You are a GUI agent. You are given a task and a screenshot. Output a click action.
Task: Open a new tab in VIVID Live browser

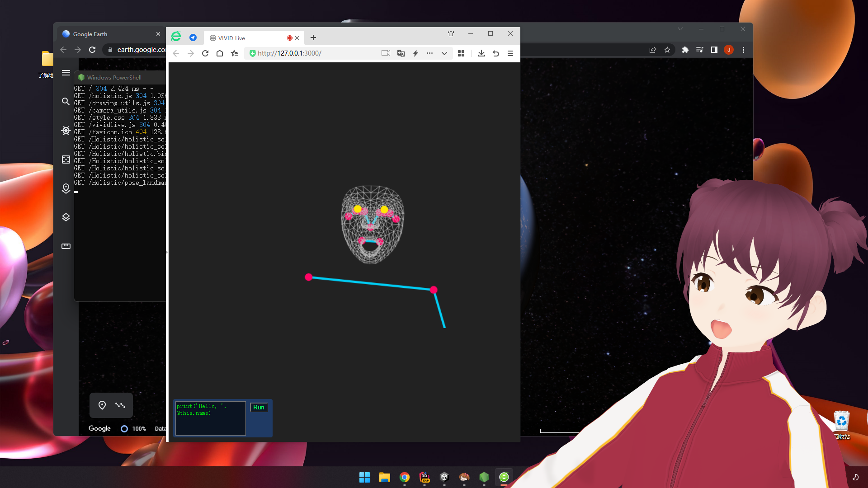tap(313, 38)
